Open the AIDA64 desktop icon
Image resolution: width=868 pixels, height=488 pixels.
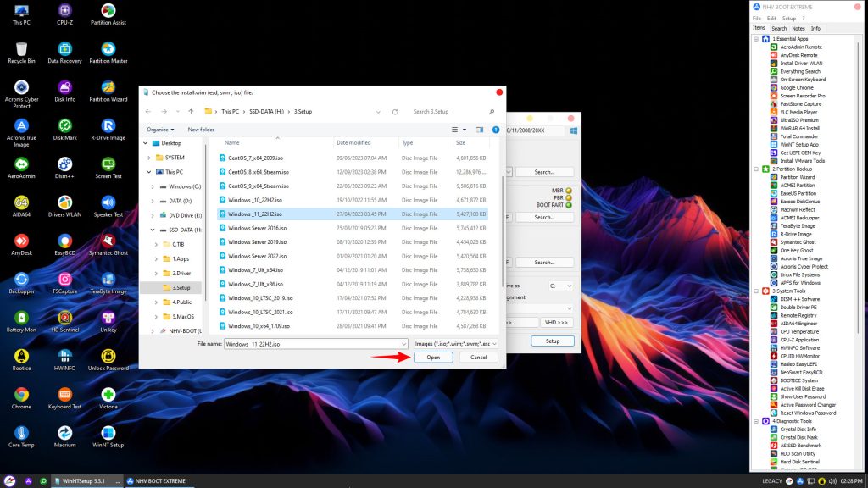pos(21,207)
